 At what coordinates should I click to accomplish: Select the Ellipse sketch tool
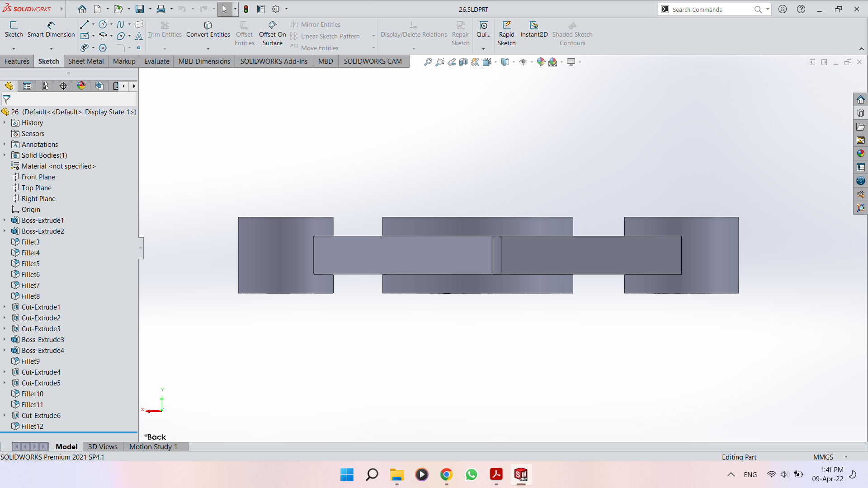point(120,36)
